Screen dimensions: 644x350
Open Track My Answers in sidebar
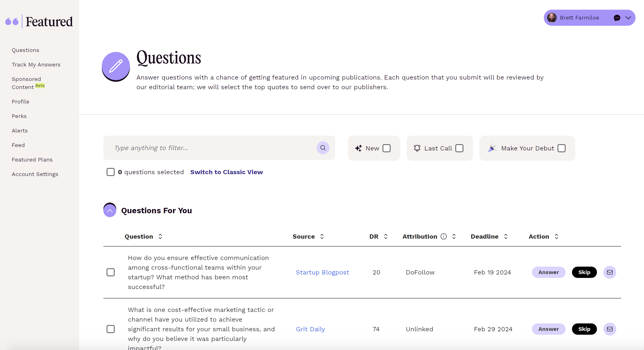36,65
